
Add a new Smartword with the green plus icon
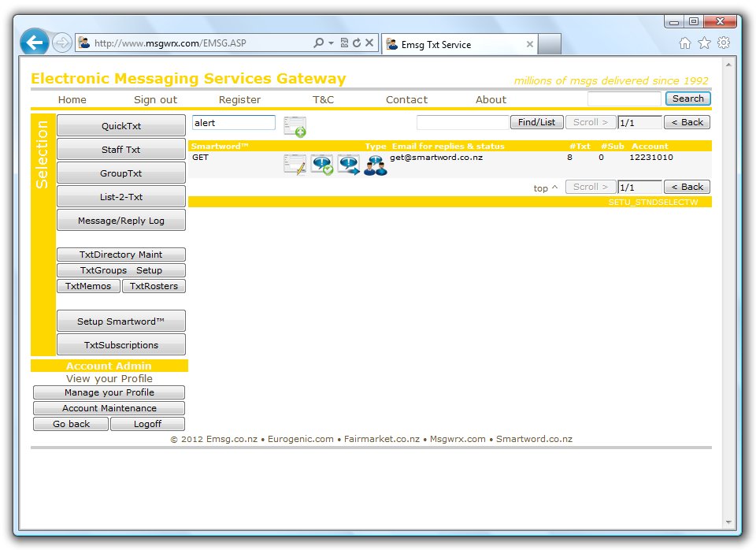[295, 126]
